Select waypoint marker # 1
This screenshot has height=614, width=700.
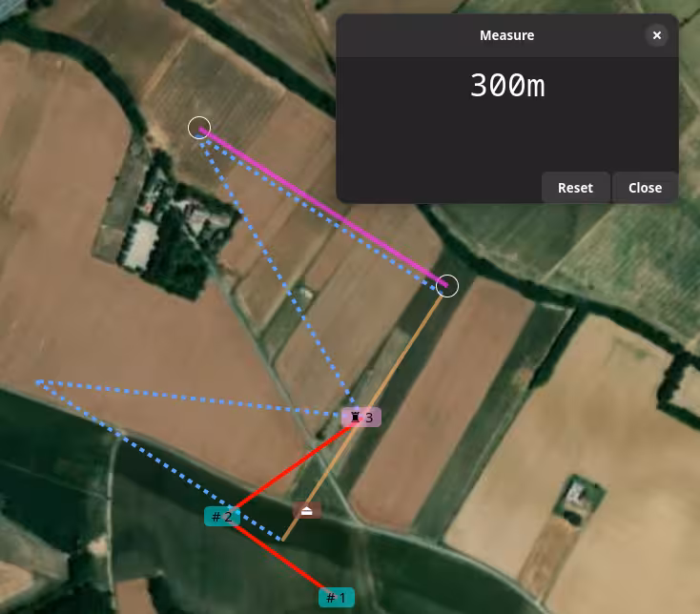(337, 598)
